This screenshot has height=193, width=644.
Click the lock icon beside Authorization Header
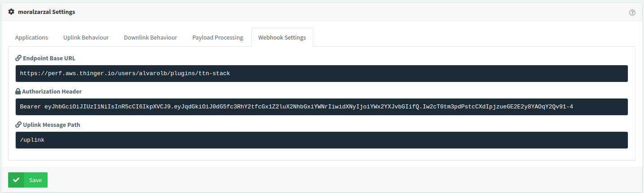[18, 91]
